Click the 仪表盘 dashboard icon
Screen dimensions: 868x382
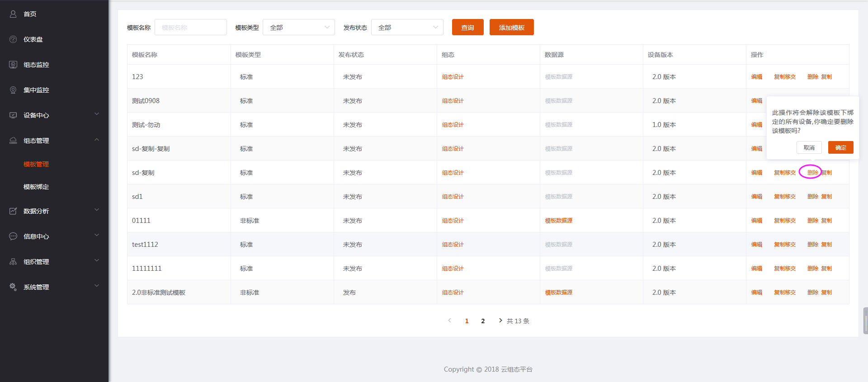tap(13, 39)
